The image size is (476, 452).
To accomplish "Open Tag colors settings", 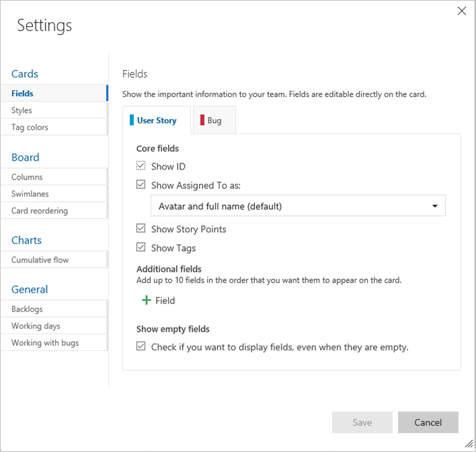I will pos(54,127).
